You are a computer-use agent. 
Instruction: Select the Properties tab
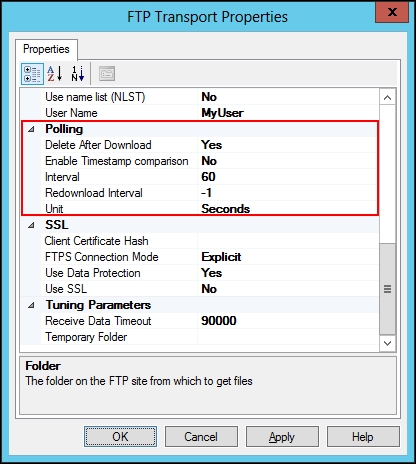pyautogui.click(x=46, y=49)
